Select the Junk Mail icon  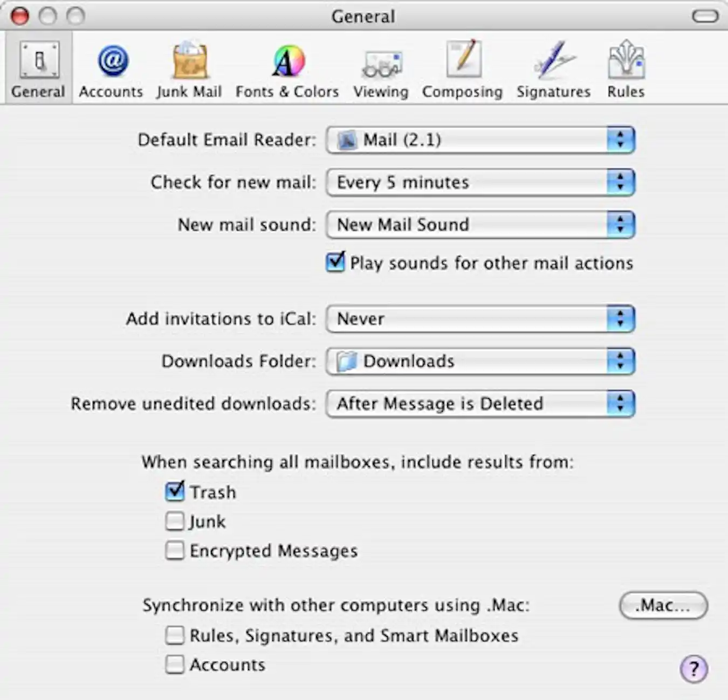(189, 67)
